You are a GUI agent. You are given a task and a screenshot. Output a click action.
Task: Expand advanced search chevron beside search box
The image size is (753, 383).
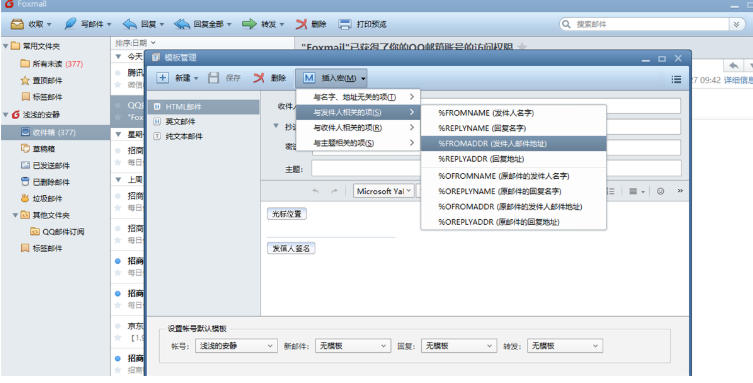coord(737,24)
